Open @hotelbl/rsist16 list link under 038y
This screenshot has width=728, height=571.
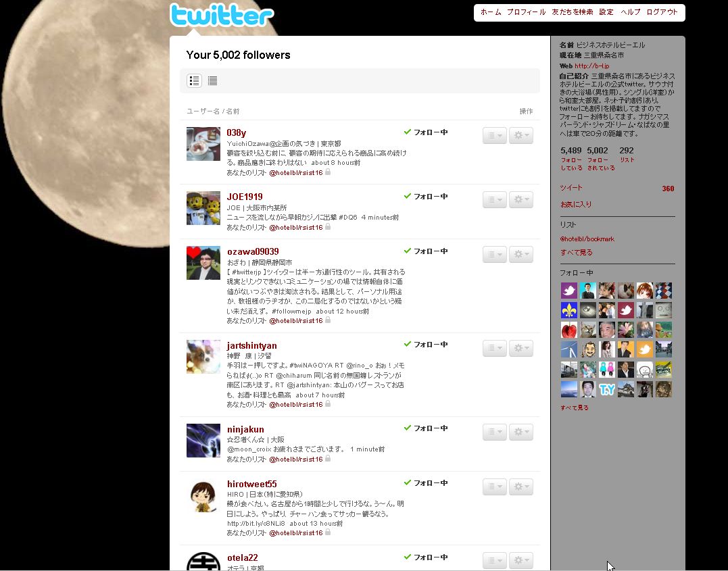click(296, 173)
